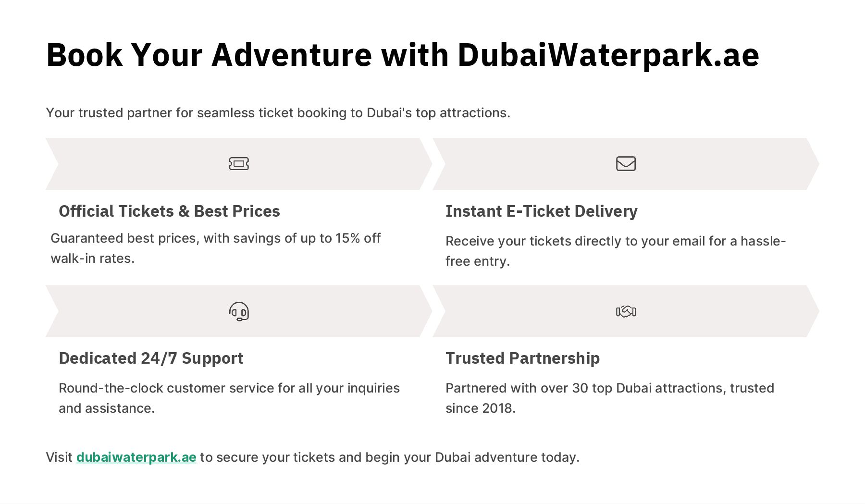Select the Official Tickets & Best Prices heading
This screenshot has height=504, width=865.
[169, 211]
